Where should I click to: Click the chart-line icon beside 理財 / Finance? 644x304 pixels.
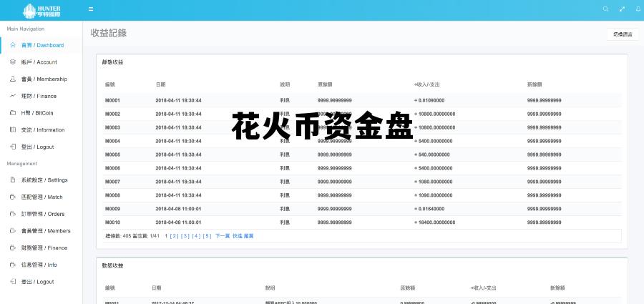pyautogui.click(x=13, y=96)
